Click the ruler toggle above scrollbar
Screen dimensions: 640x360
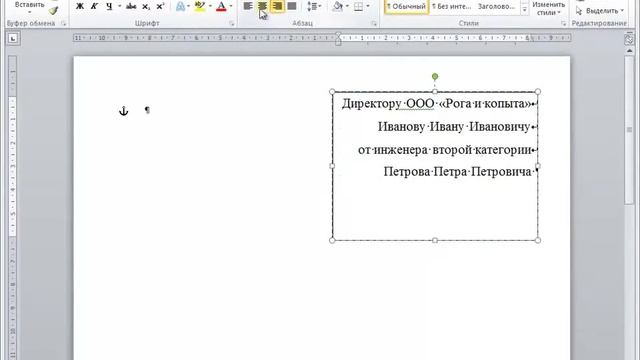click(x=629, y=39)
